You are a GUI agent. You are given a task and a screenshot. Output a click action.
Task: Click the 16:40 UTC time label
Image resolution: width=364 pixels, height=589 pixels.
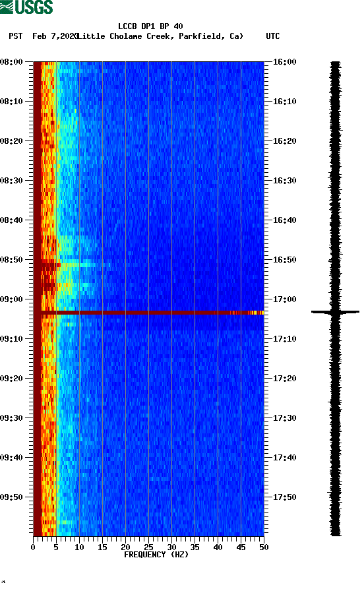click(x=284, y=220)
